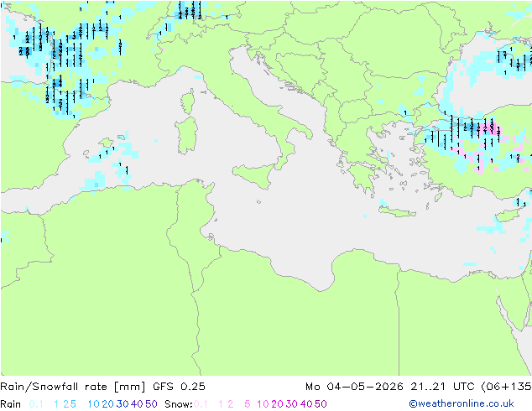The image size is (532, 411).
Task: Click the '(06+135' forecast offset text
Action: tap(507, 387)
